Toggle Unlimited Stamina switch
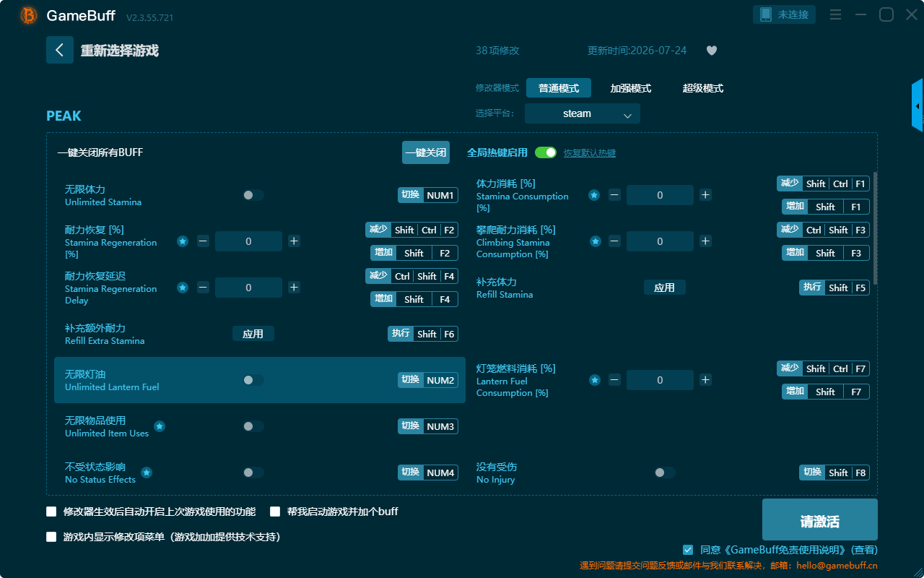 (253, 195)
